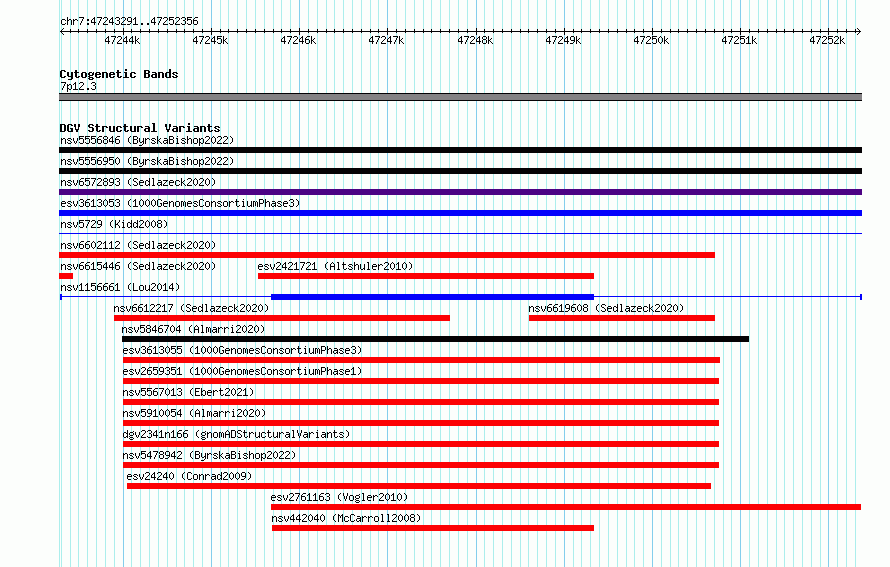The width and height of the screenshot is (890, 567).
Task: Click the nsv5846704 (Almarri2020) label
Action: [193, 329]
